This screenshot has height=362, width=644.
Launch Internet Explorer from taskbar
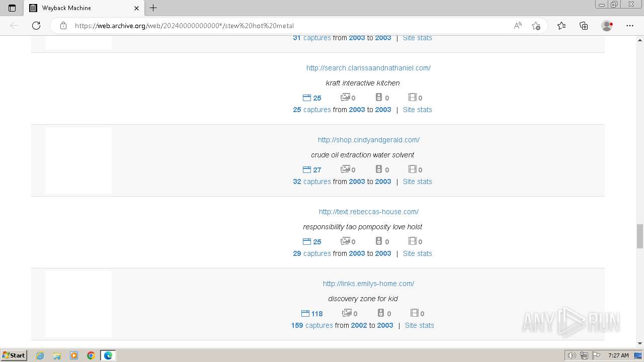point(40,355)
